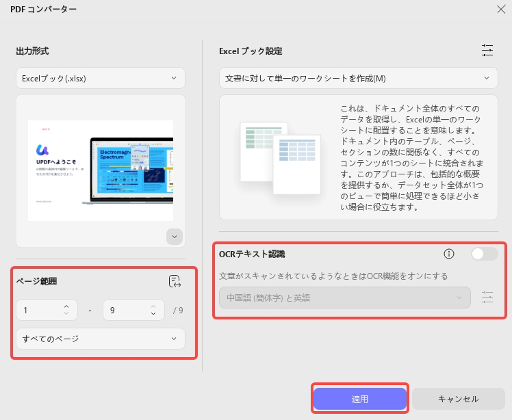Click the OCR scanned text hint line
Image resolution: width=512 pixels, height=420 pixels.
tap(333, 276)
